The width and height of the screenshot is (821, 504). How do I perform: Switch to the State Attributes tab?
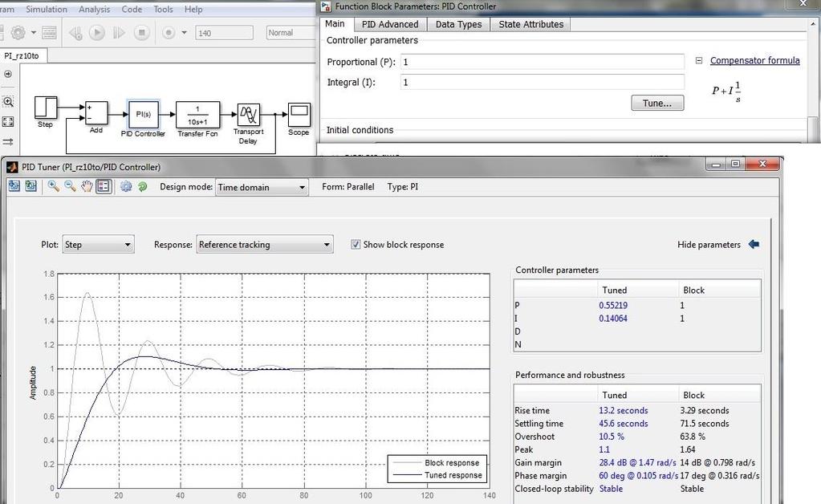point(531,24)
